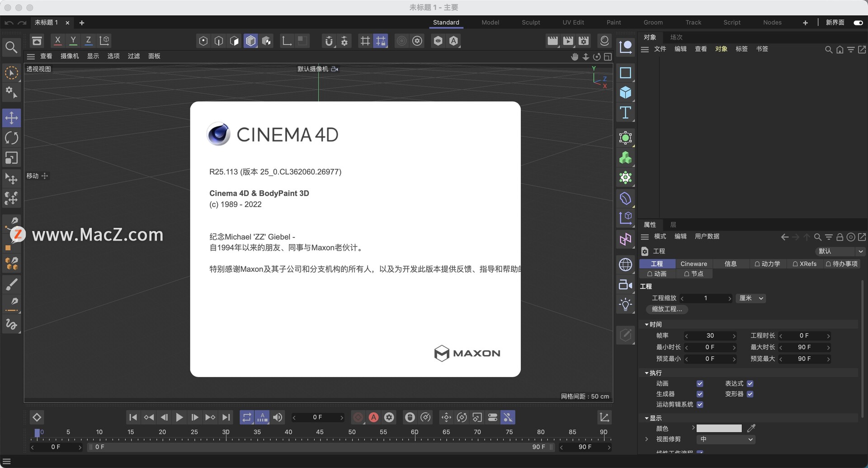Toggle the new interface switch
Image resolution: width=868 pixels, height=468 pixels.
tap(858, 23)
